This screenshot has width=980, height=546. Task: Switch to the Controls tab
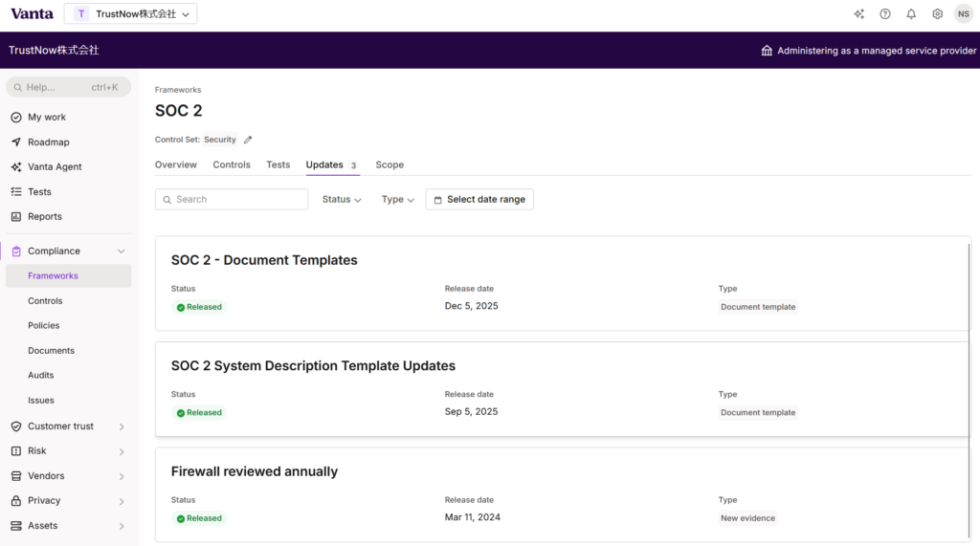(232, 164)
